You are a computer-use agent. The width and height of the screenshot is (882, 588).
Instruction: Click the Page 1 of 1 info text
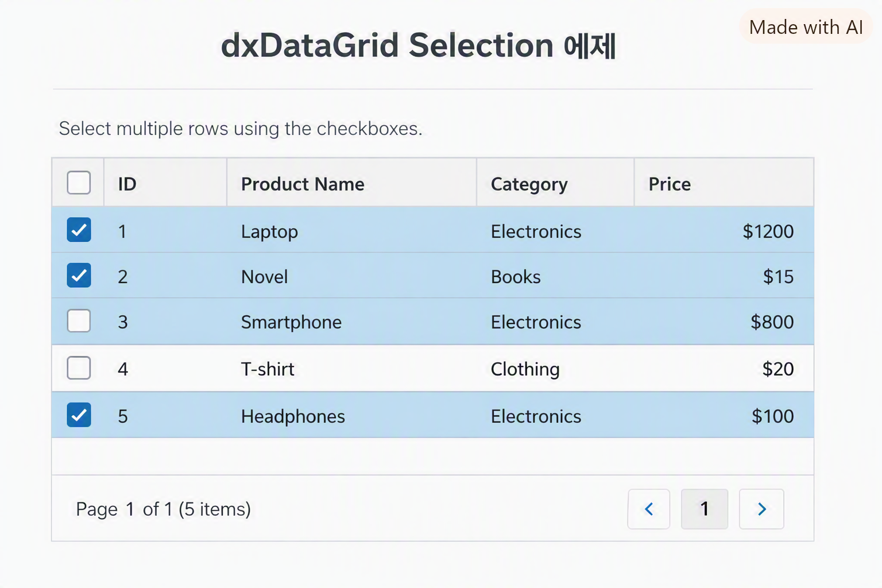click(x=163, y=509)
